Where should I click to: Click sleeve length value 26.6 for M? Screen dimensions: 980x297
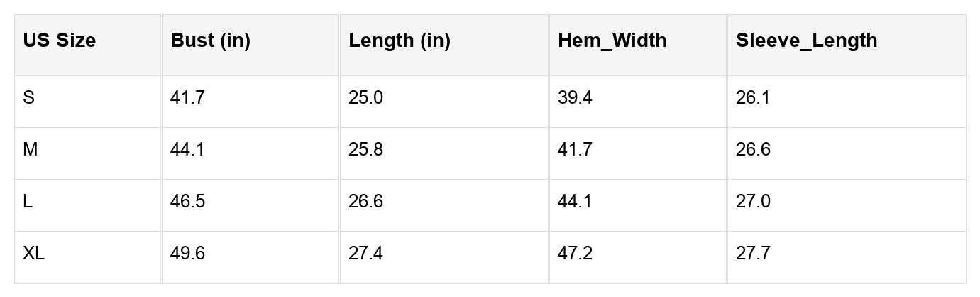[753, 150]
